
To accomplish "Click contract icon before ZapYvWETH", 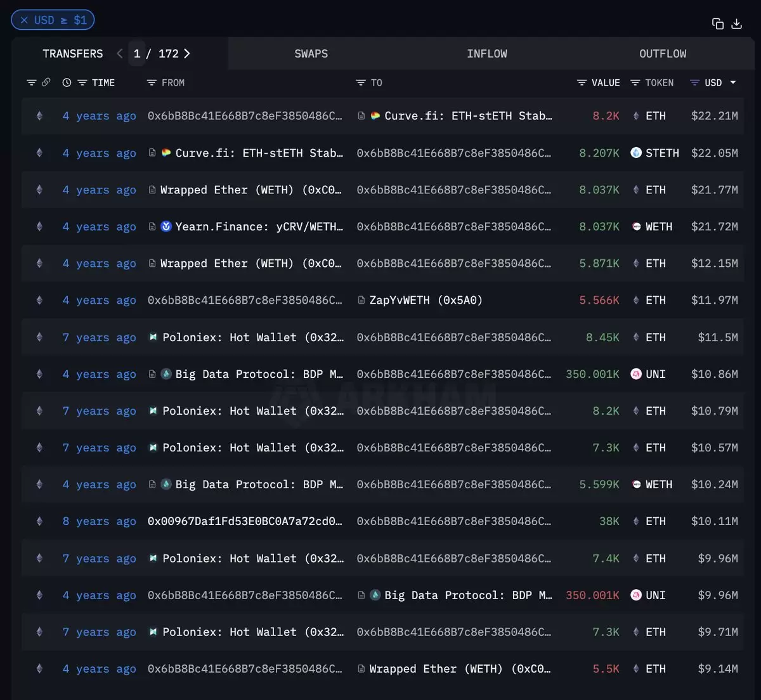I will 361,300.
